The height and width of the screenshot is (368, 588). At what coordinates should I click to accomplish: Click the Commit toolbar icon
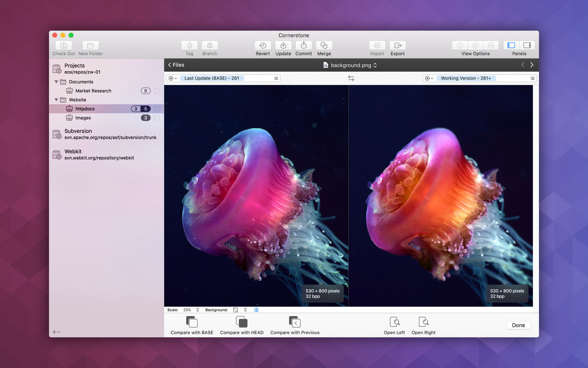pos(304,45)
